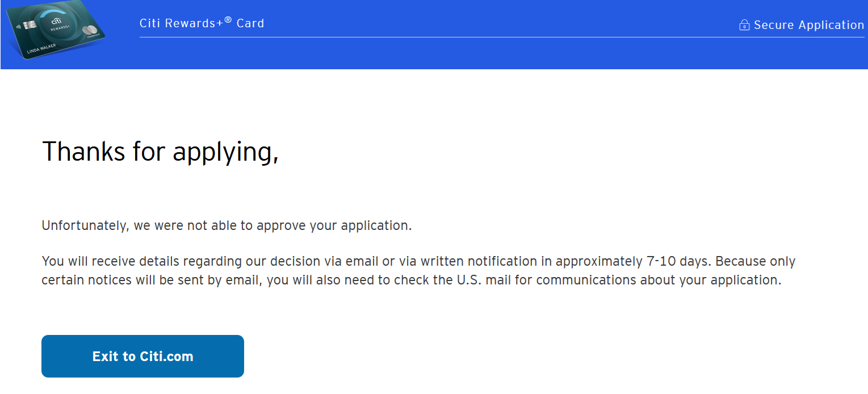Click the registered trademark symbol in title
868x394 pixels.
(228, 20)
